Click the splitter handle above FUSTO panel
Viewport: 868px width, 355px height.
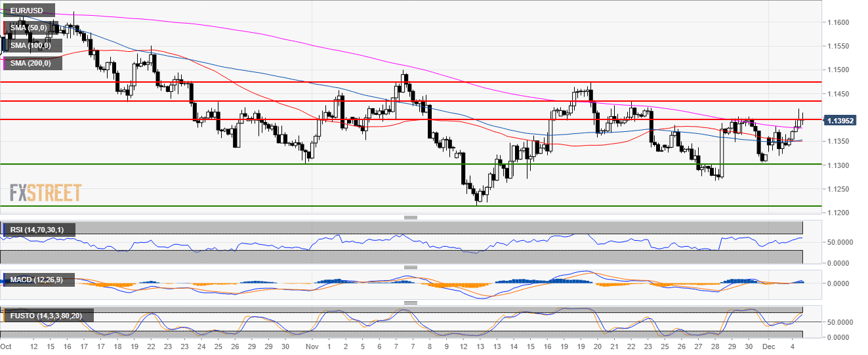(410, 303)
